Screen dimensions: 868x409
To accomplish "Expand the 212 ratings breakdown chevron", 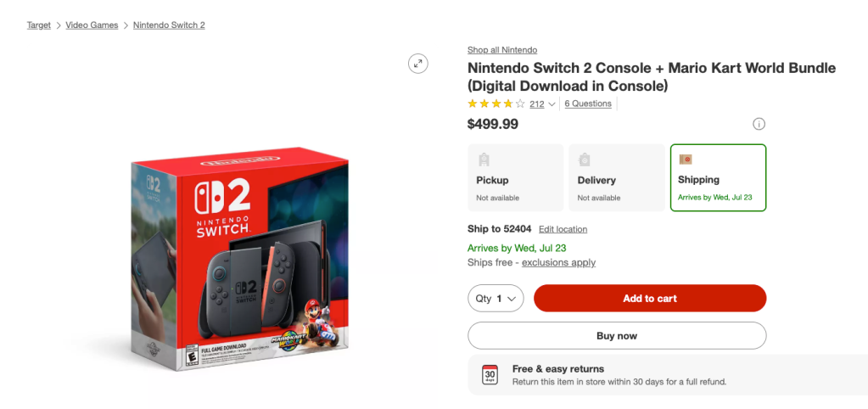I will (x=552, y=104).
